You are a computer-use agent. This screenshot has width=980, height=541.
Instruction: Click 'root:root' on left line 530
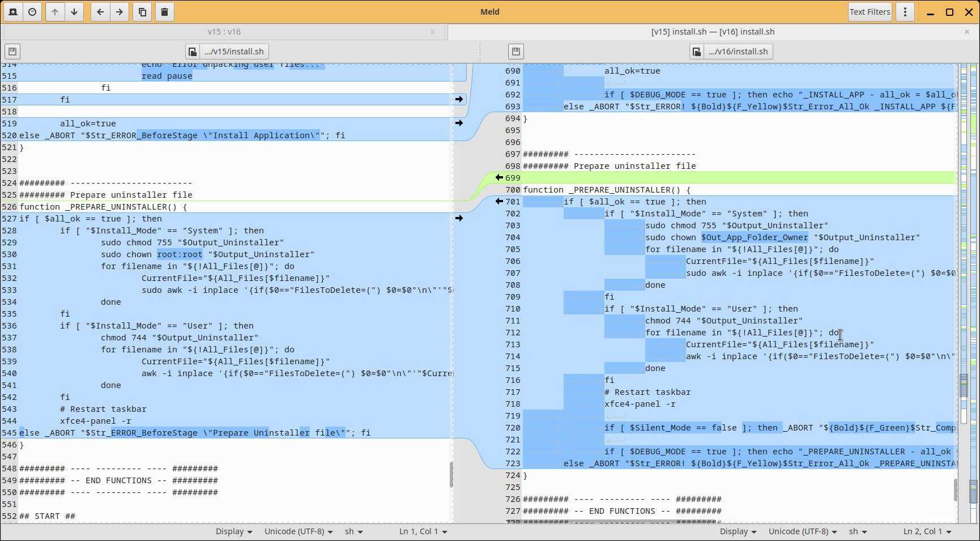[180, 254]
